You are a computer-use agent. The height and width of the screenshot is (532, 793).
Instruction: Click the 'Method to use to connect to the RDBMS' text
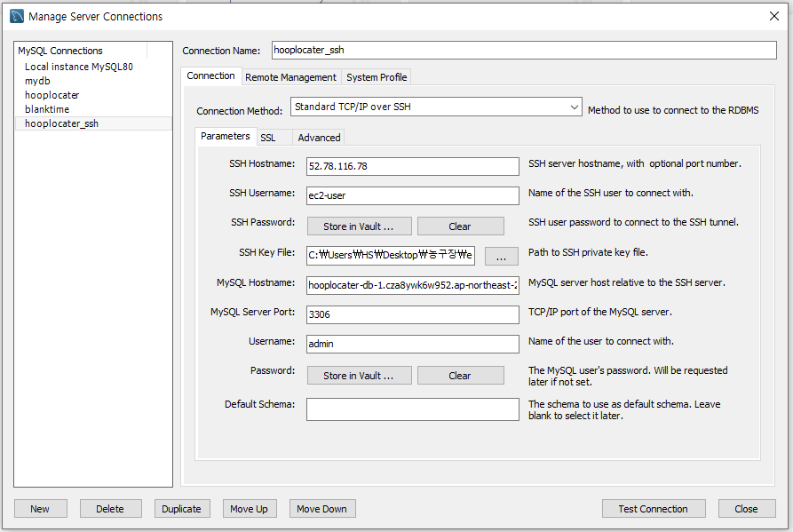pos(673,110)
